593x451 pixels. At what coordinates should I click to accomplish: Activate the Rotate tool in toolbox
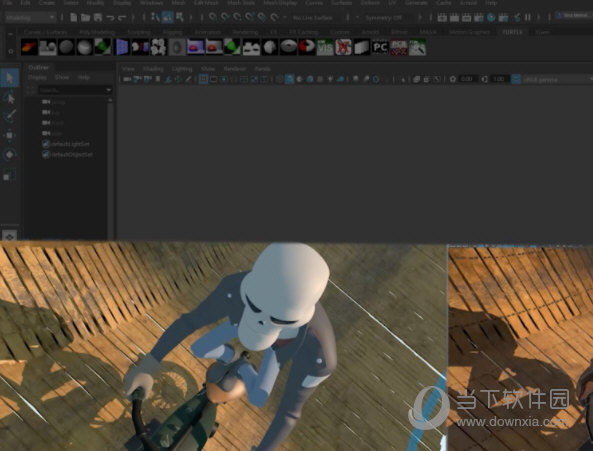[10, 155]
